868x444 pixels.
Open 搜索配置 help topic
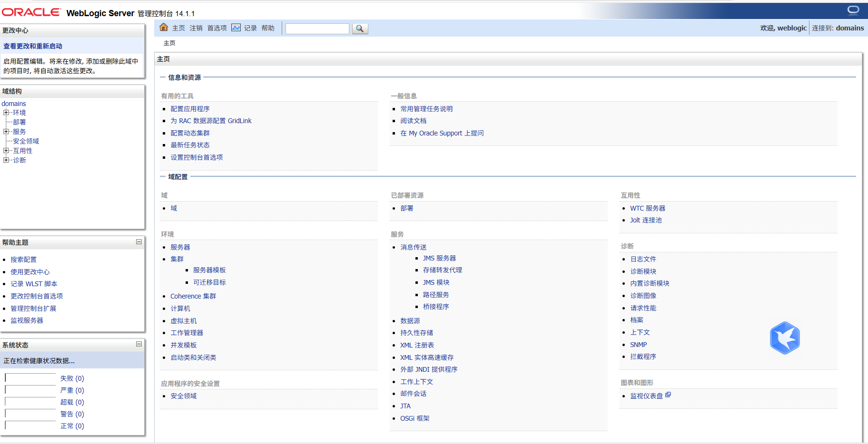pos(24,260)
